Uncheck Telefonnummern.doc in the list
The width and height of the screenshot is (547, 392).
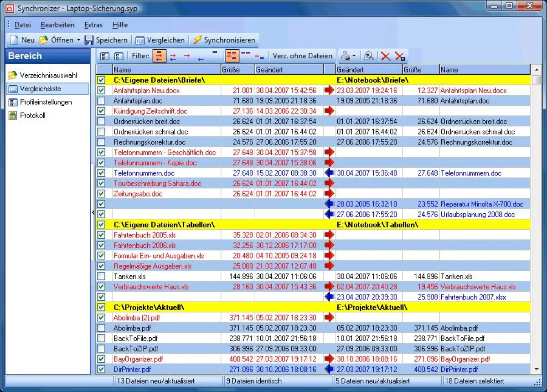(102, 173)
